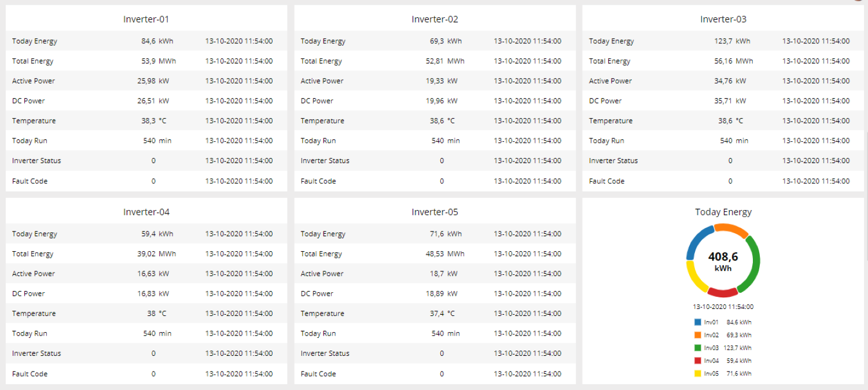Click the blue Inv01 legend swatch

pyautogui.click(x=697, y=322)
